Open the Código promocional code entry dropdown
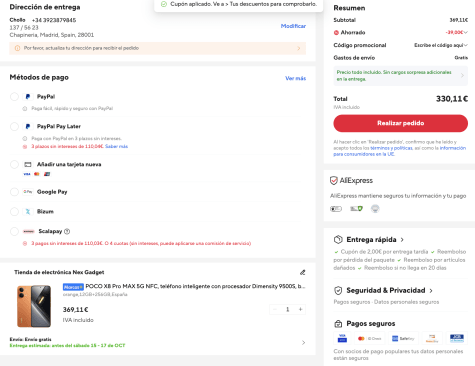Image resolution: width=475 pixels, height=366 pixels. pos(441,45)
